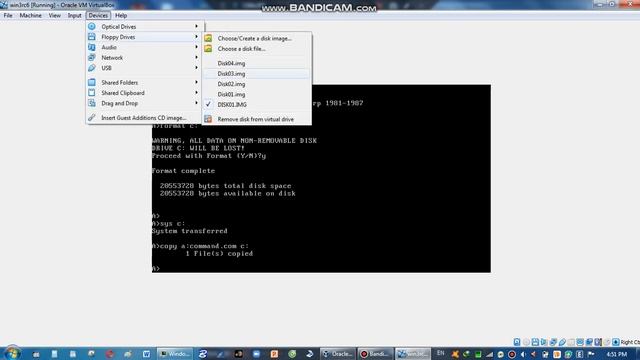Image resolution: width=640 pixels, height=360 pixels.
Task: Choose a disk file entry
Action: point(257,49)
